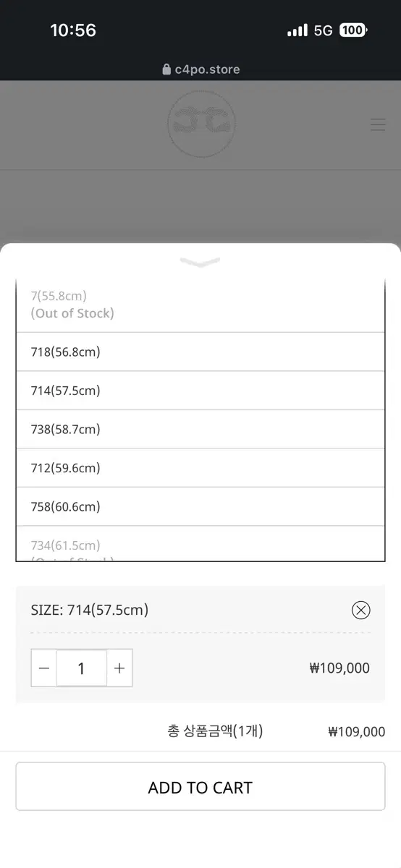The image size is (401, 868).
Task: Choose size 712(59.6cm)
Action: (x=200, y=468)
